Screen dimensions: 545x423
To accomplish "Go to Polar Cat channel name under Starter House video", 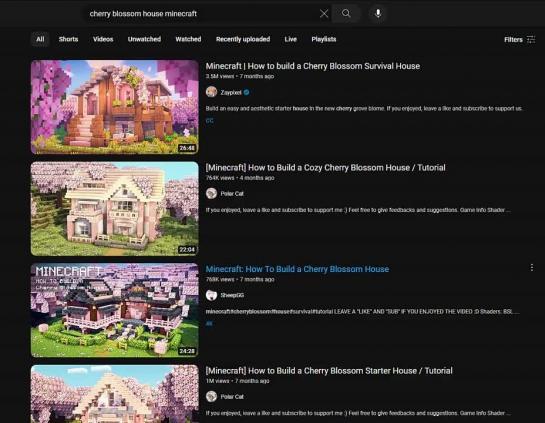I will point(232,397).
